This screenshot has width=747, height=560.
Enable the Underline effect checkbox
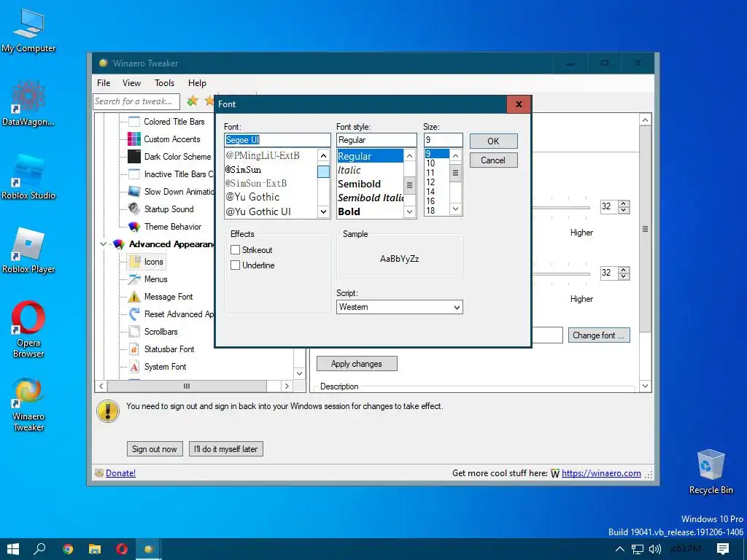pos(236,265)
